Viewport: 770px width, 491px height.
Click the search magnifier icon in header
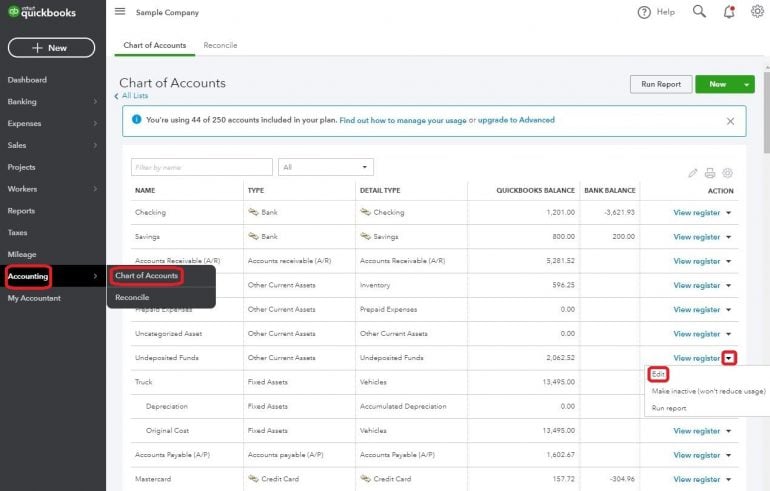(x=699, y=12)
